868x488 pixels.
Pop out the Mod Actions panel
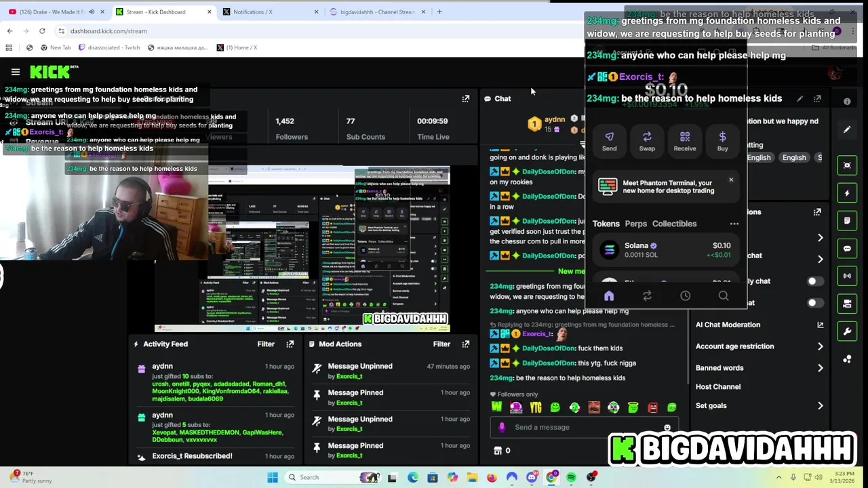point(466,344)
